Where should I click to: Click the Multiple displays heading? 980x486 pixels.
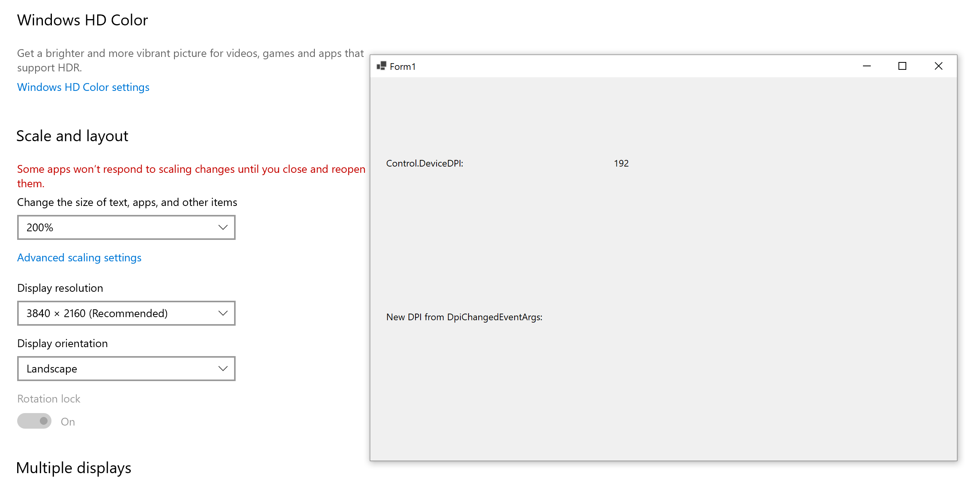[74, 468]
